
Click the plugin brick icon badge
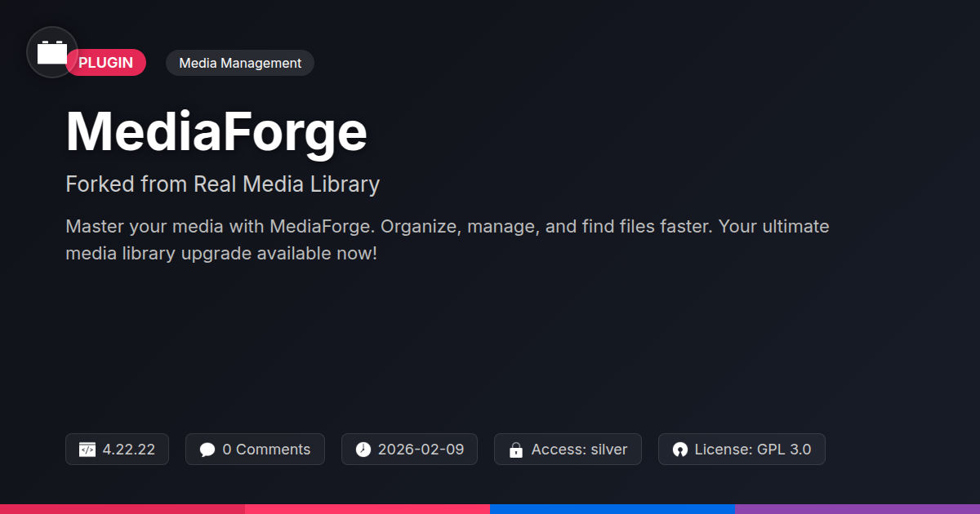[52, 52]
